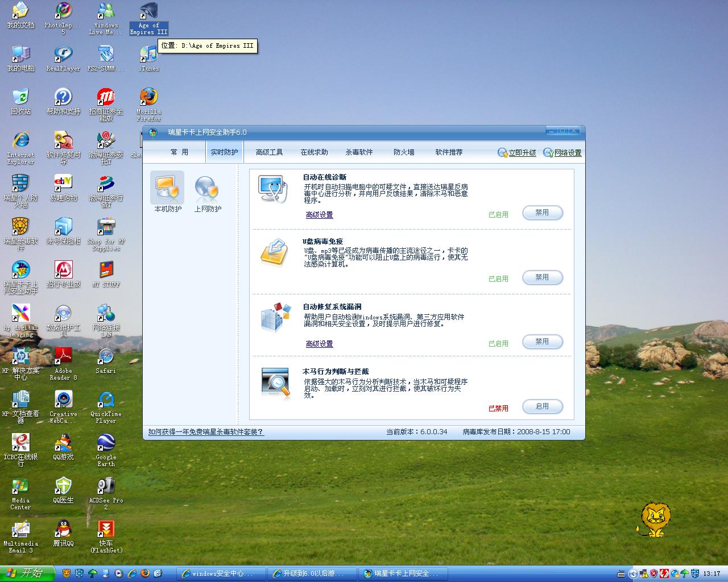The height and width of the screenshot is (582, 728).
Task: Switch to 升级到6.0以后游 taskbar window
Action: tap(312, 573)
